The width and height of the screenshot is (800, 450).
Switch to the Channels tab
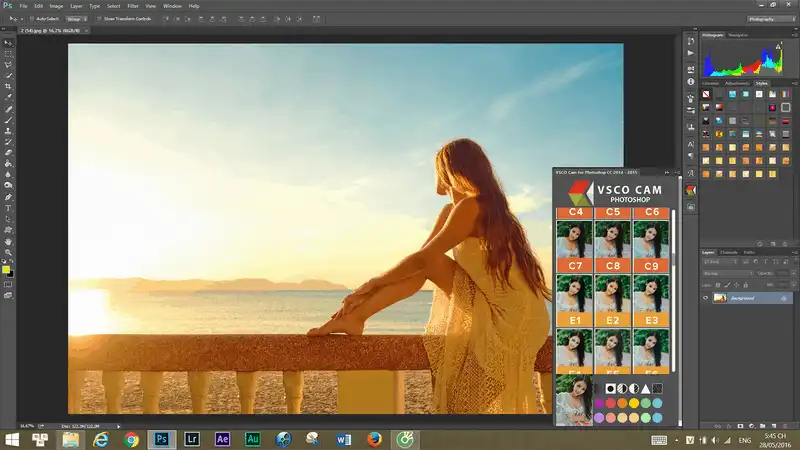coord(729,252)
